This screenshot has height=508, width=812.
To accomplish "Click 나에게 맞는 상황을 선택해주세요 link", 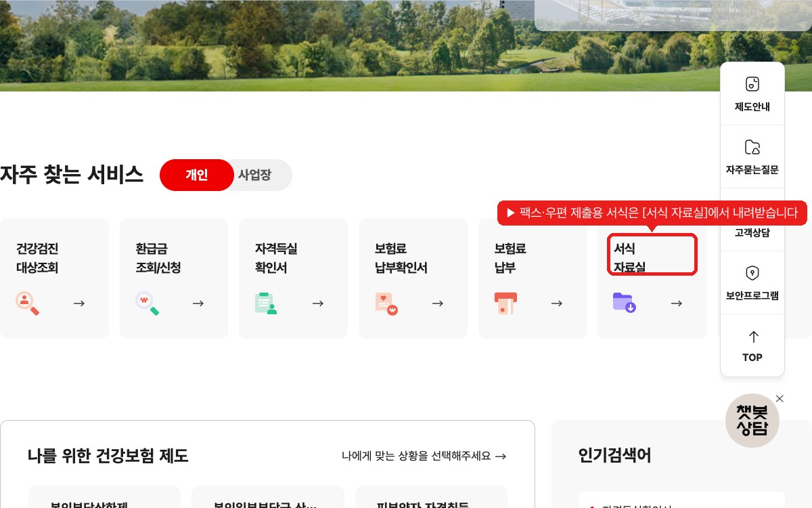I will point(424,457).
